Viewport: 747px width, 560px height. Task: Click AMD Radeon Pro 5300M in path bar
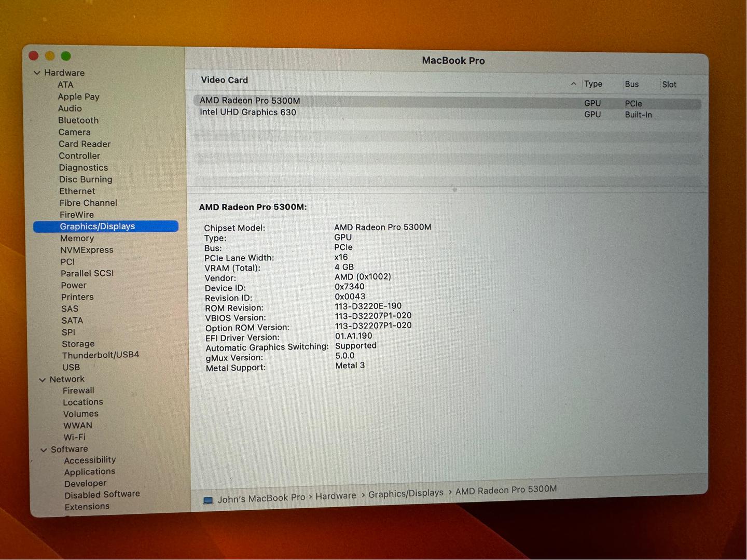tap(506, 489)
